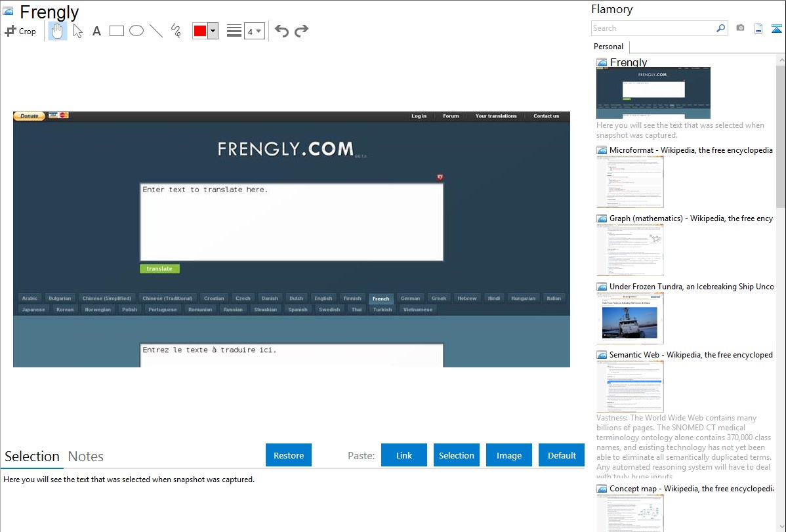786x532 pixels.
Task: Click the scroll-up arrow of the snapshot list
Action: tap(781, 60)
